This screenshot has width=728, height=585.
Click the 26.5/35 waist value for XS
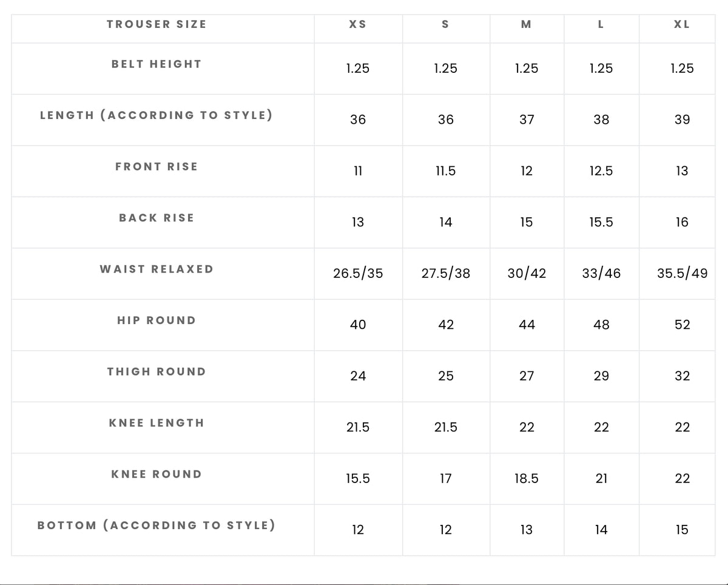[x=358, y=274]
